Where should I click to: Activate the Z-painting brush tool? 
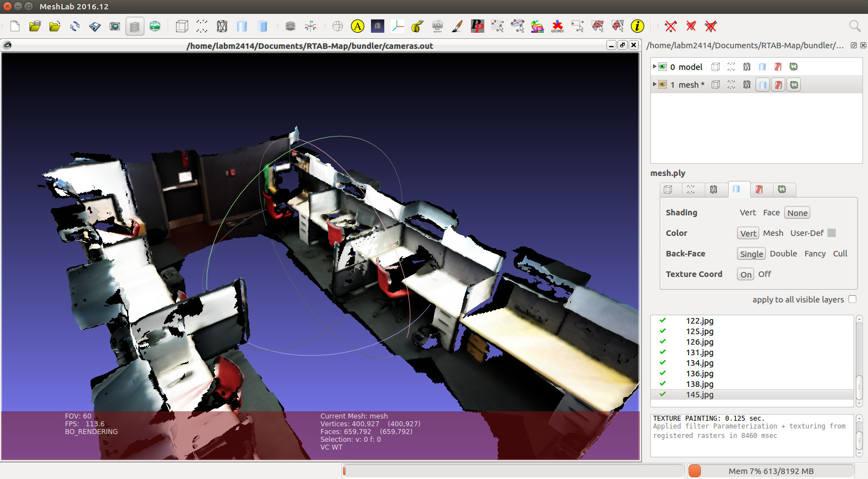pos(457,26)
